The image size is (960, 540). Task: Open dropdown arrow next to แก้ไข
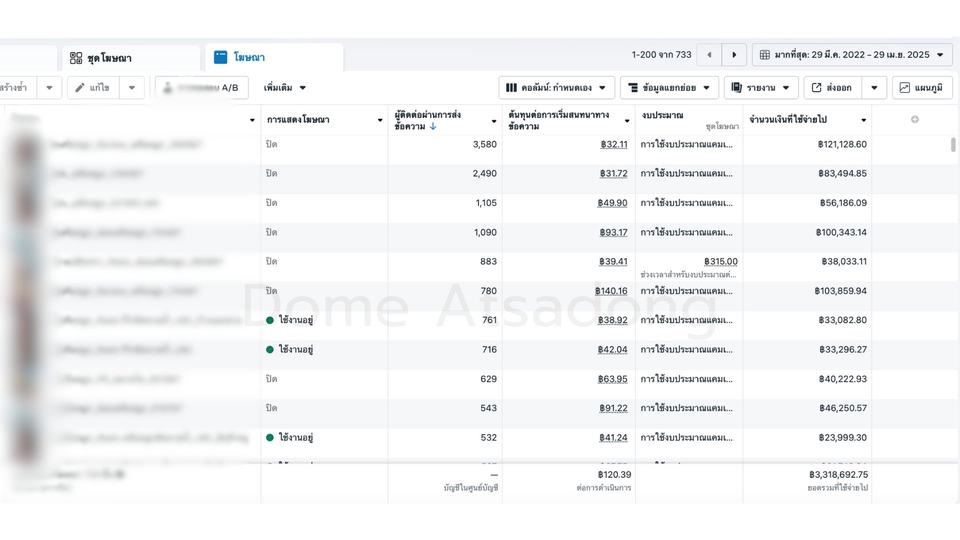[x=132, y=88]
